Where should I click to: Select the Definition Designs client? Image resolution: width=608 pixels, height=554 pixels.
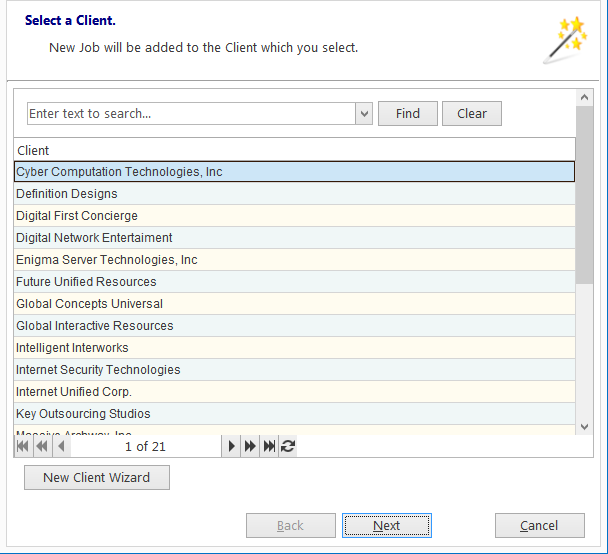[295, 194]
